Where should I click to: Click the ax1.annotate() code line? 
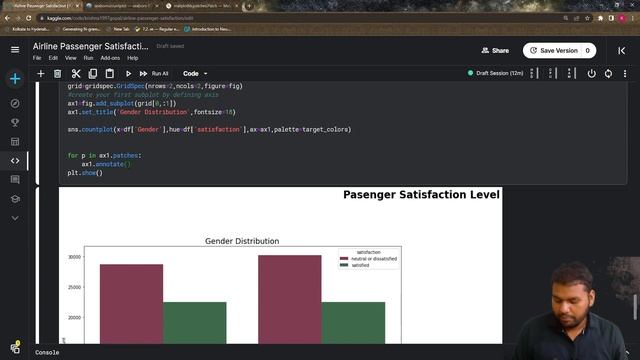pyautogui.click(x=106, y=164)
